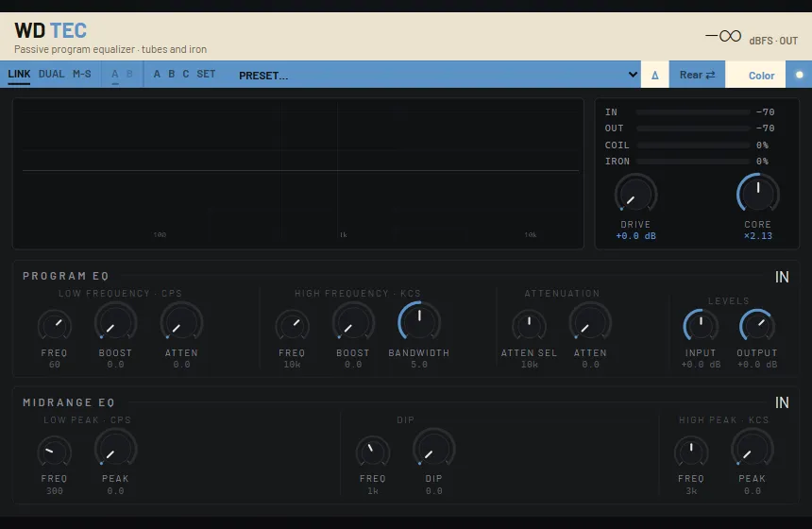Image resolution: width=812 pixels, height=529 pixels.
Task: Click the Attenuation ATTEN knob
Action: coord(590,323)
